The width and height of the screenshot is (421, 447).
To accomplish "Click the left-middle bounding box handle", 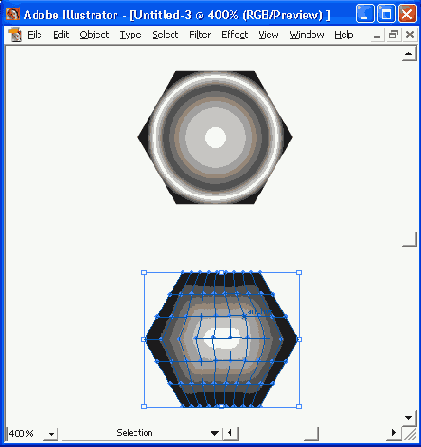I will point(144,339).
